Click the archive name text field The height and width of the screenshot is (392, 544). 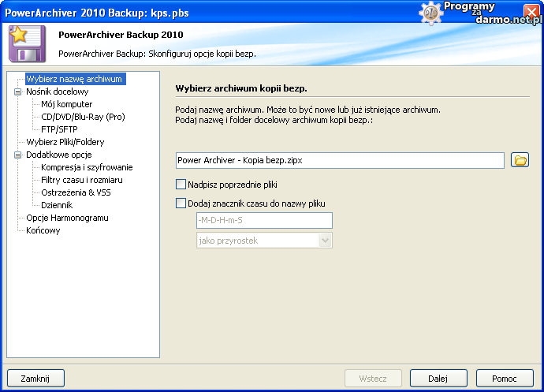click(x=339, y=160)
